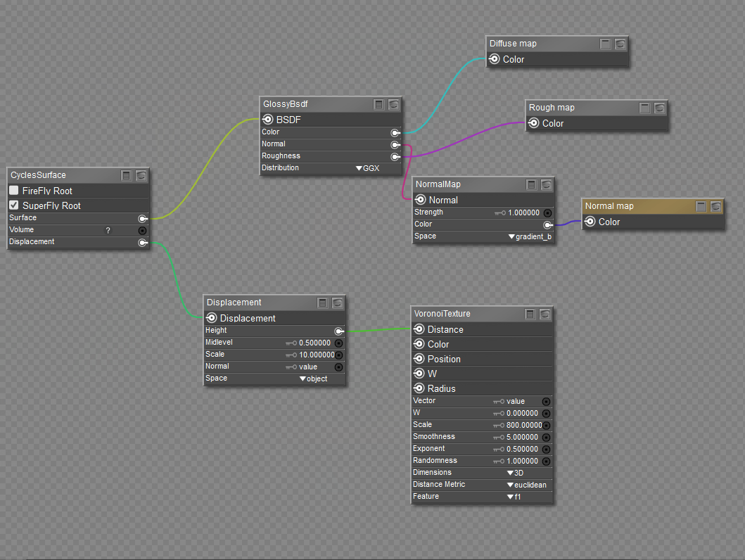Toggle the GlossyBsdf node preview icon
745x560 pixels.
[x=393, y=105]
